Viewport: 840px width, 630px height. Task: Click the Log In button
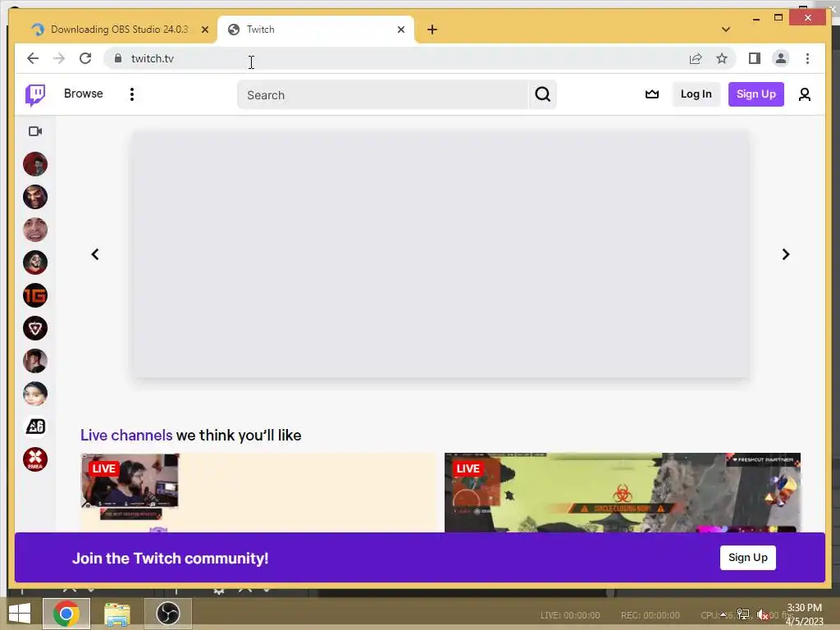pyautogui.click(x=696, y=94)
